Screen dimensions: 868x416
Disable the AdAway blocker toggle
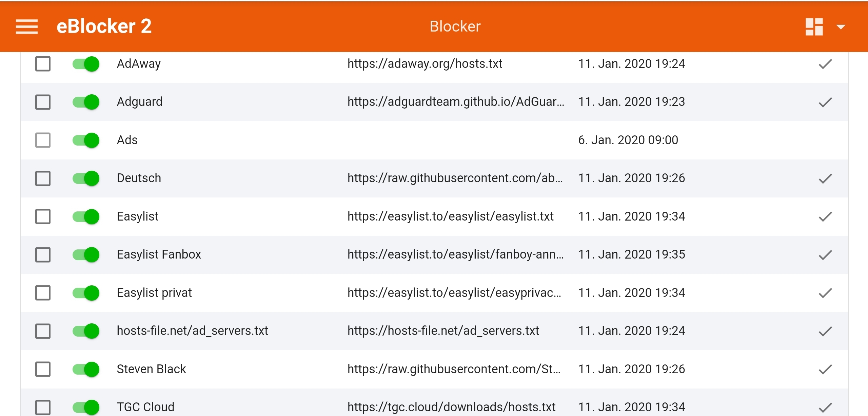point(86,64)
